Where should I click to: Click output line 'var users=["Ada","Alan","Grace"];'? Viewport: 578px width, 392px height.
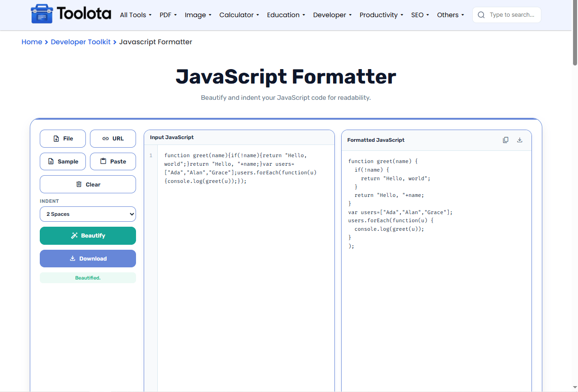point(400,212)
